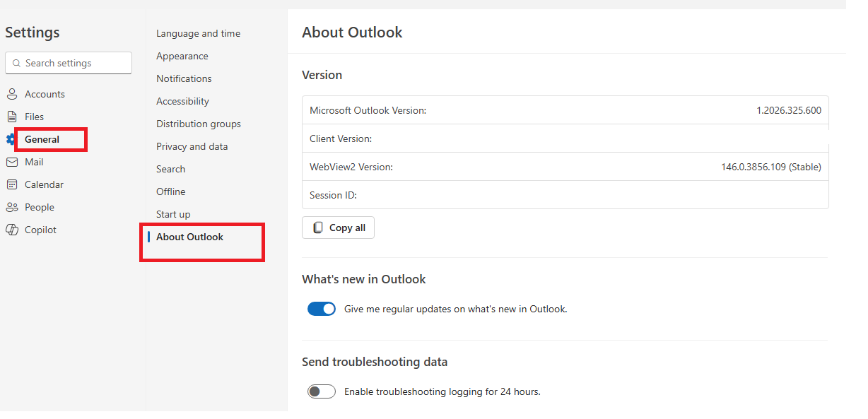Enable troubleshooting logging for 24 hours
The height and width of the screenshot is (419, 868).
322,391
